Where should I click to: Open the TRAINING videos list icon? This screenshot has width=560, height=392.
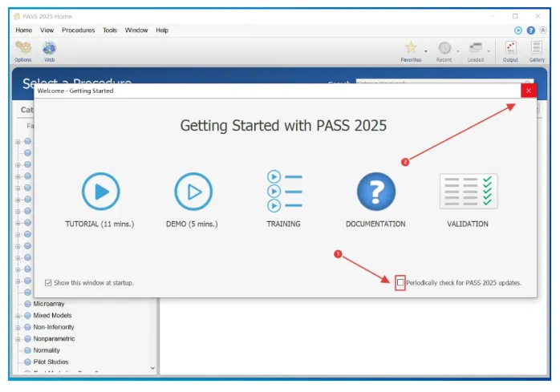pyautogui.click(x=285, y=191)
